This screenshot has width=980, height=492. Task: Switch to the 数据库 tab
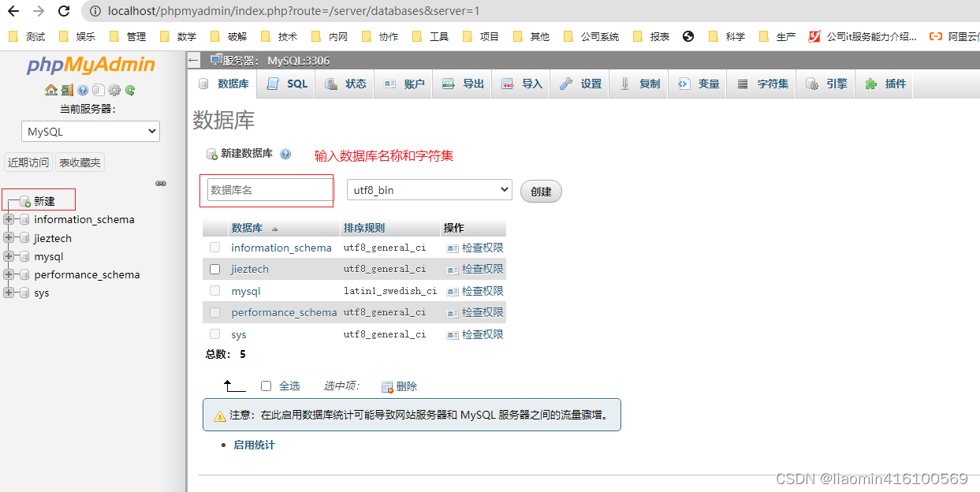(223, 84)
